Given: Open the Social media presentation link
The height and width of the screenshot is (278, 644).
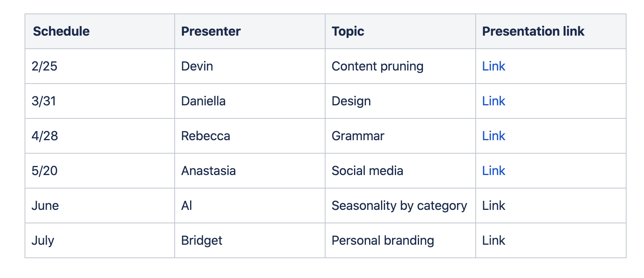Looking at the screenshot, I should (493, 171).
